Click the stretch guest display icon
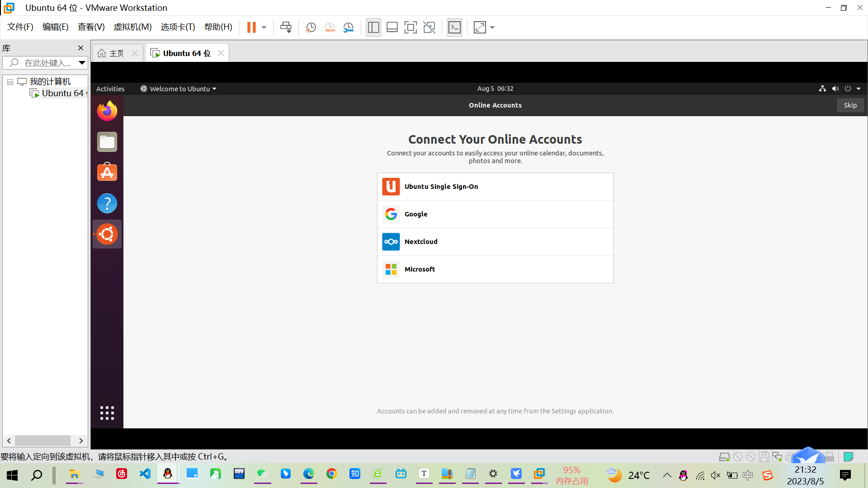 [x=480, y=28]
